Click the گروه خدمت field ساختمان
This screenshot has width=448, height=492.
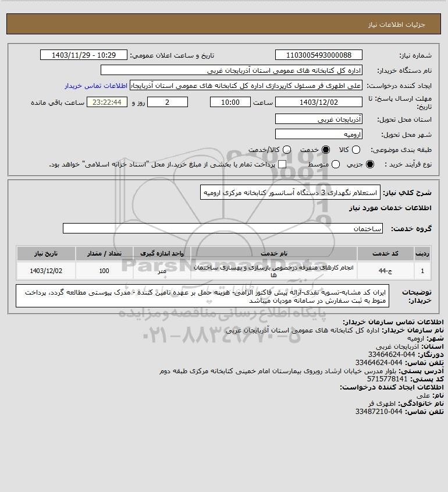click(223, 229)
